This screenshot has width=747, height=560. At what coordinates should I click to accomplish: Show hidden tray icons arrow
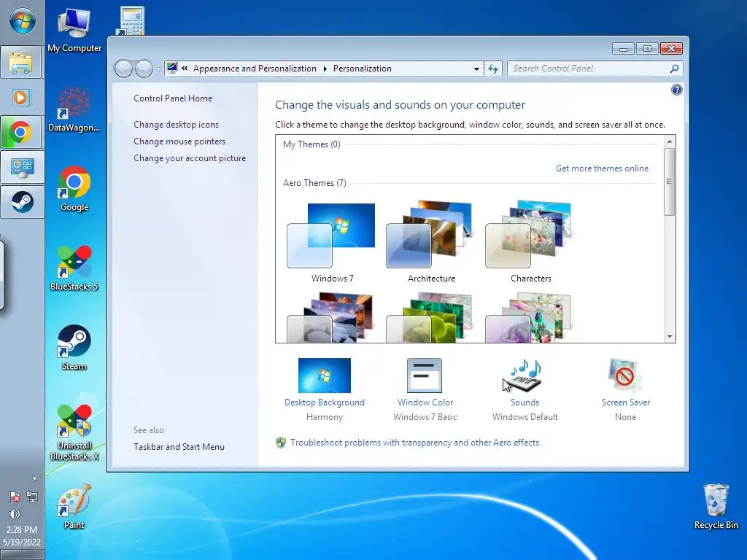click(x=34, y=478)
